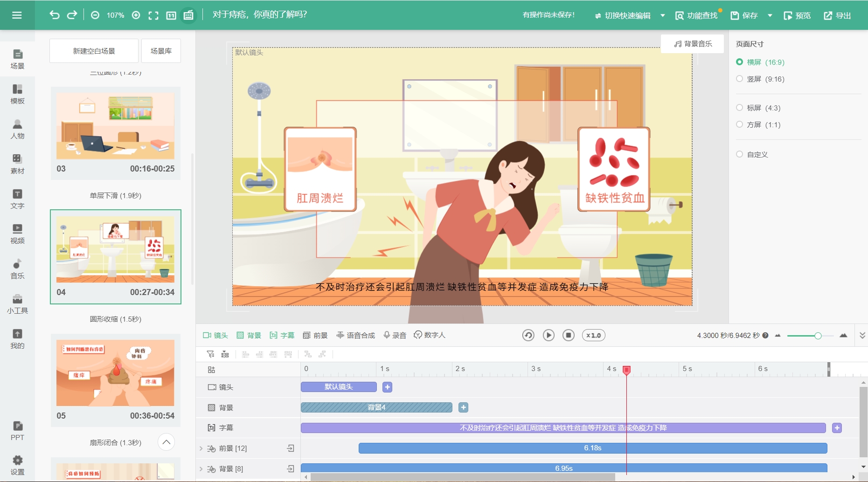Open 前景 timeline tab

pos(315,335)
